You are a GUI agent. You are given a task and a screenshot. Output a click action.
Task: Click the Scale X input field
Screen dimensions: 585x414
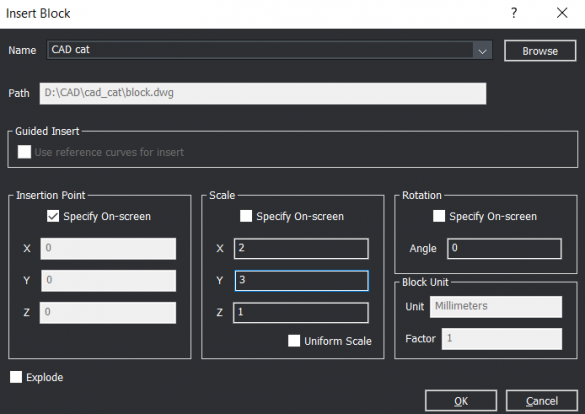pos(301,248)
